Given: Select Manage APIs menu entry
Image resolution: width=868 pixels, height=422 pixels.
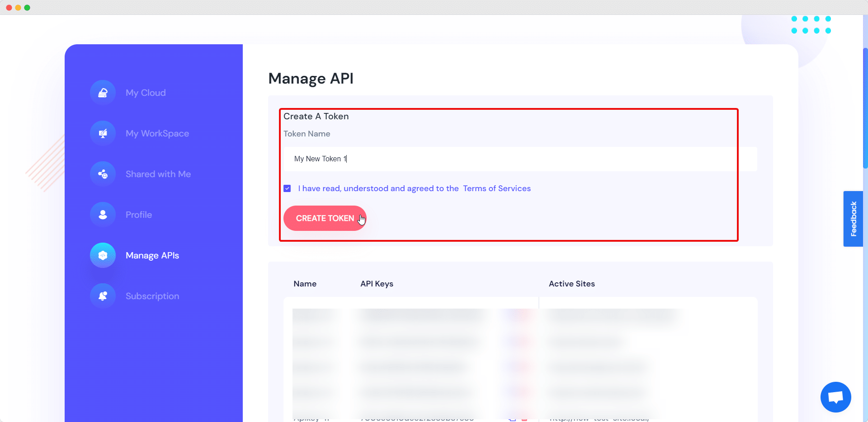Looking at the screenshot, I should 152,255.
